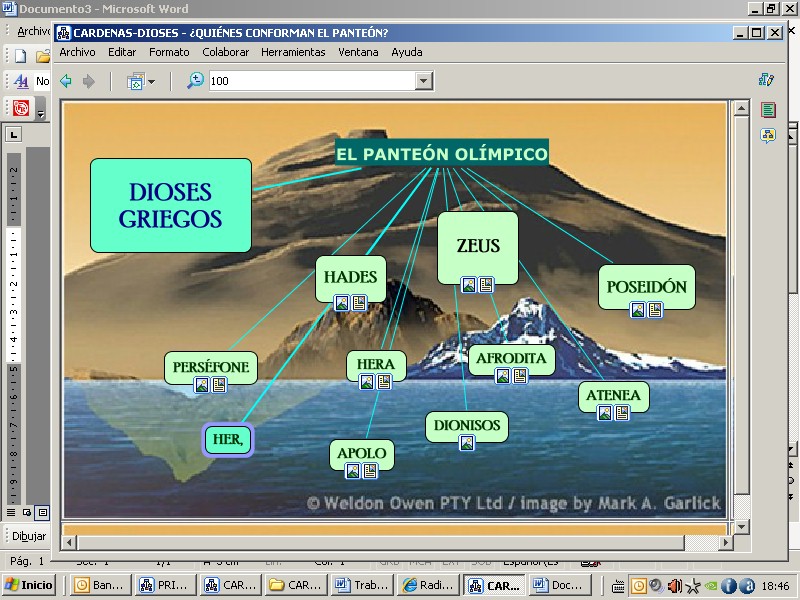Viewport: 800px width, 600px height.
Task: Open image resource icon under AFRODITA node
Action: click(x=503, y=377)
